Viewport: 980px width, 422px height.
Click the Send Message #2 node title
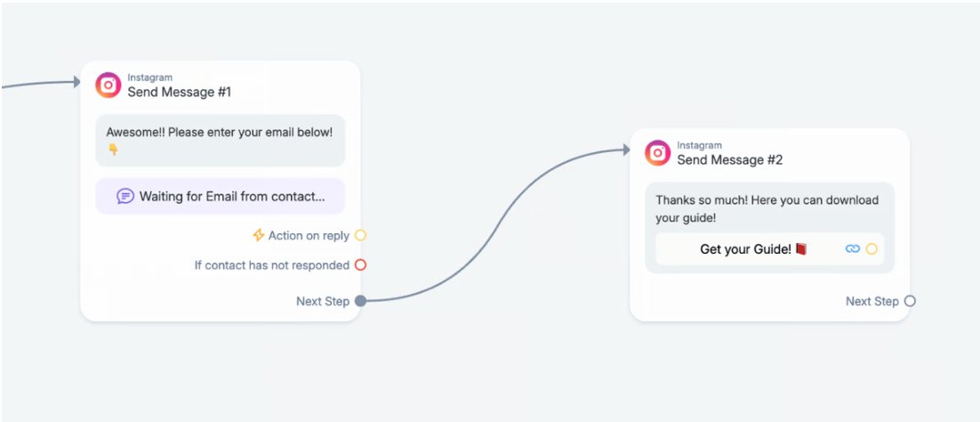(x=729, y=159)
